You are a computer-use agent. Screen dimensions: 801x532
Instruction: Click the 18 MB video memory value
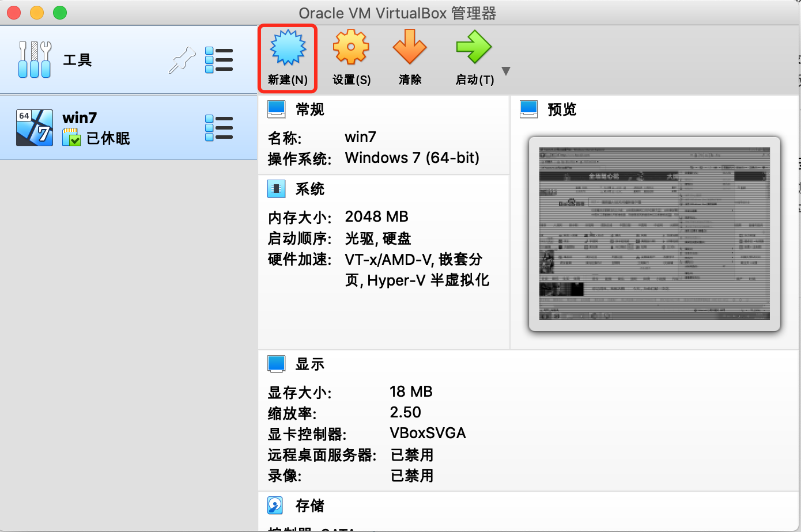coord(411,392)
